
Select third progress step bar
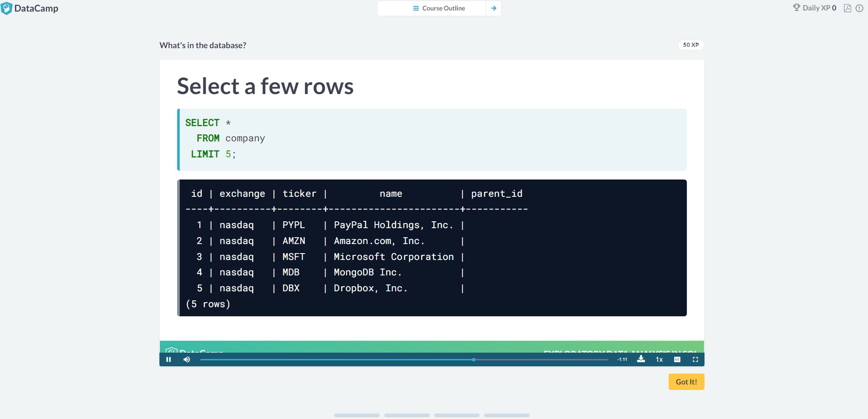pos(457,415)
